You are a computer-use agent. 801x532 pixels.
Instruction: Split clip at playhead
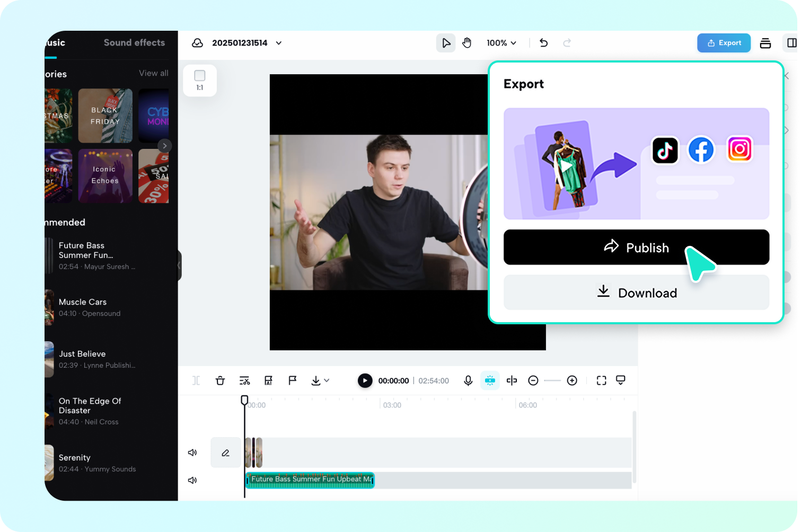[x=196, y=380]
